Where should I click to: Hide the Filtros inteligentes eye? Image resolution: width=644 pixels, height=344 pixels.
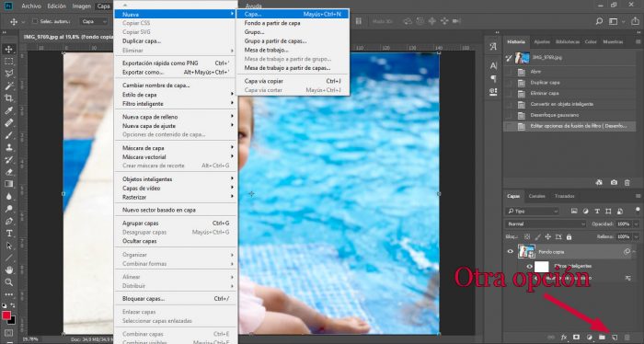[x=530, y=267]
